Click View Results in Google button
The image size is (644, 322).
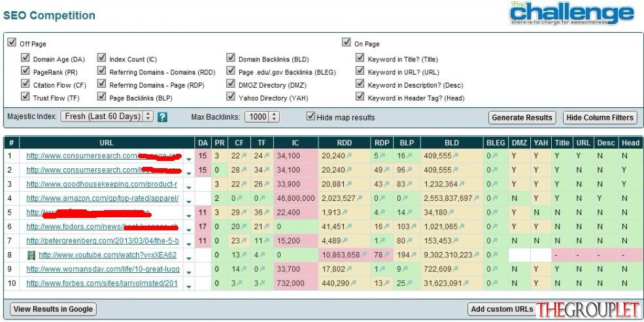(x=53, y=309)
